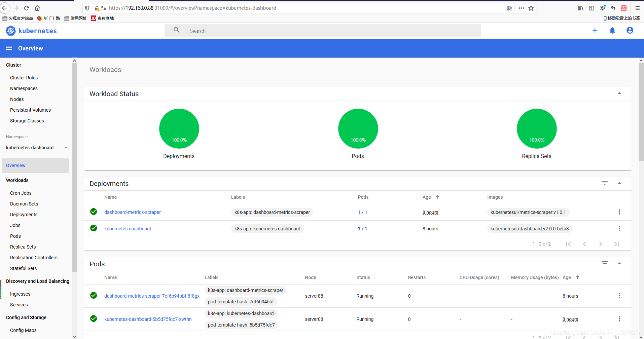Screen dimensions: 644x339
Task: Open filter for Deployments table
Action: tap(605, 183)
